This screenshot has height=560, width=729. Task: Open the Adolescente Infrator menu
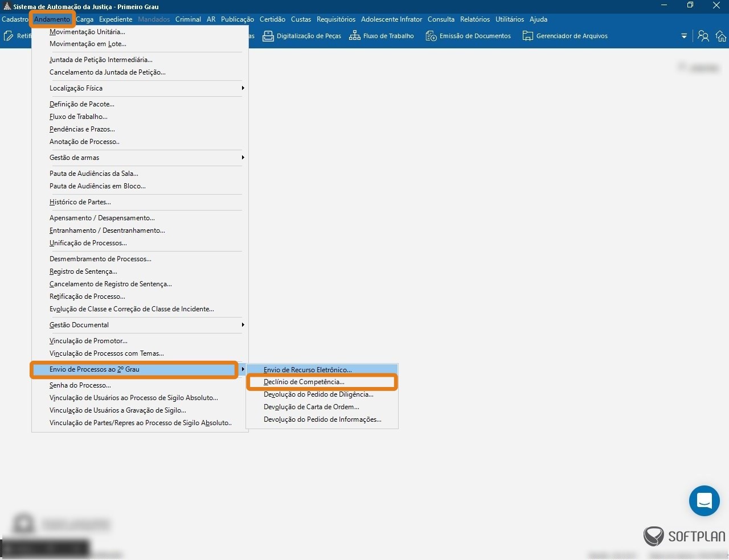pos(391,19)
